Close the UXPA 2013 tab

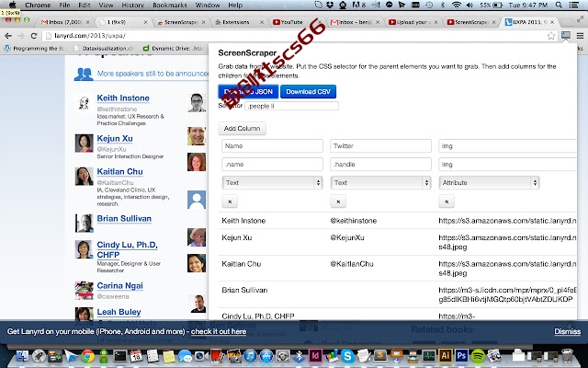552,22
